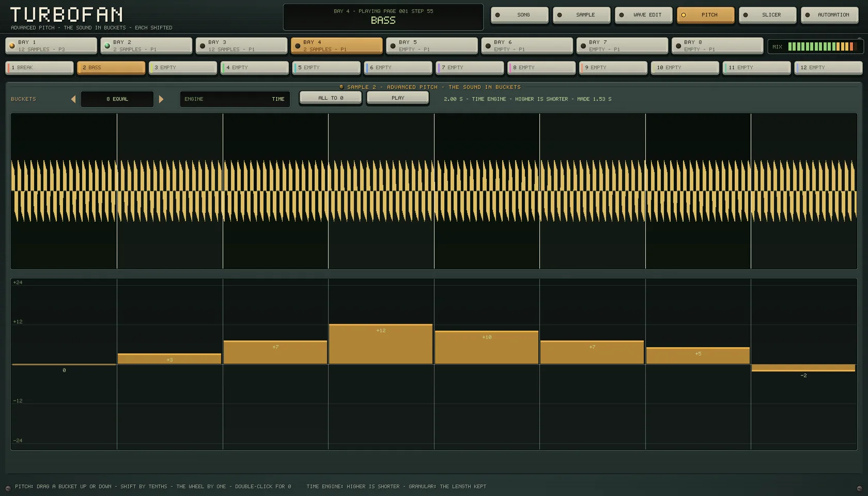Screen dimensions: 868x496
Task: Reset all buckets with All To 0
Action: tap(331, 98)
